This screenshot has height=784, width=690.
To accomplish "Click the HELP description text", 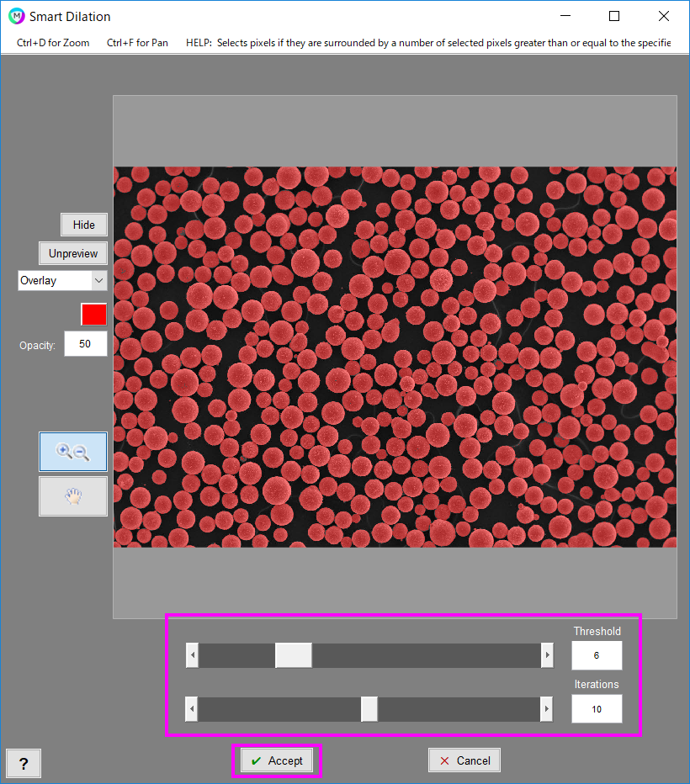I will coord(428,43).
